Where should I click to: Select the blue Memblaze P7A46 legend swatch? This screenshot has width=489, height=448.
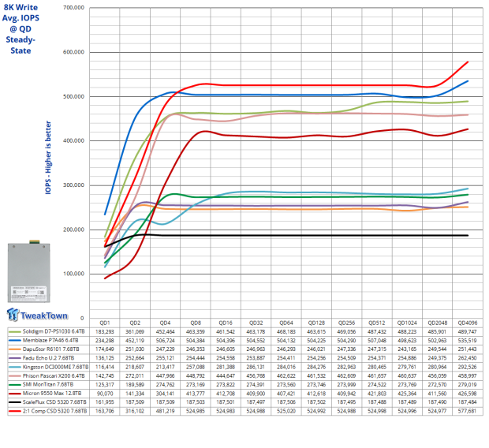point(15,341)
